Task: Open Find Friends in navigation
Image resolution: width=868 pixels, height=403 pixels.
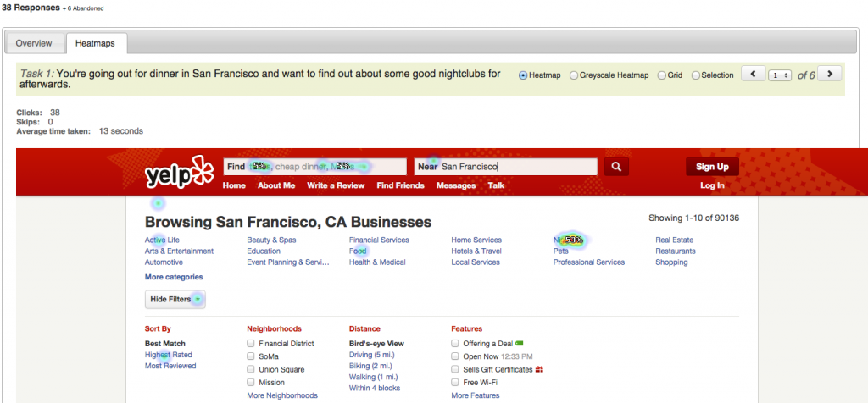Action: click(x=401, y=185)
